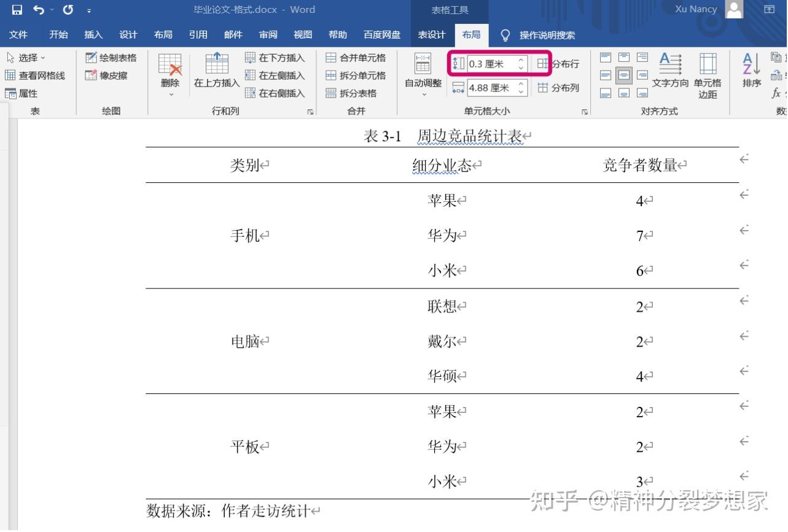Align cell text top left

click(x=606, y=58)
